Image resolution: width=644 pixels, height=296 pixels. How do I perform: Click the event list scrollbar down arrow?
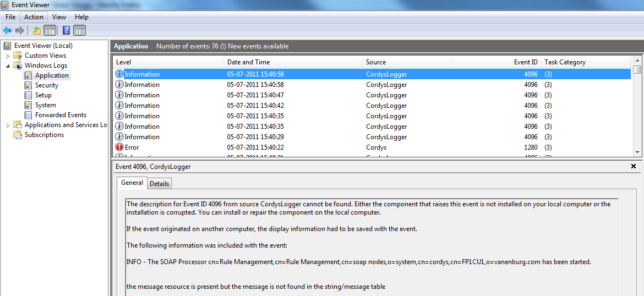coord(637,152)
